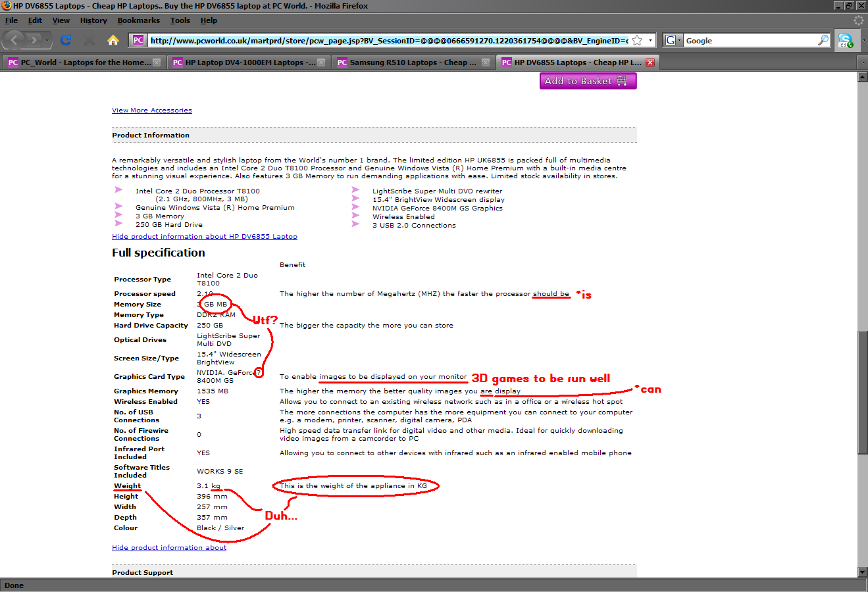Click the Done status bar text
868x592 pixels.
tap(14, 585)
